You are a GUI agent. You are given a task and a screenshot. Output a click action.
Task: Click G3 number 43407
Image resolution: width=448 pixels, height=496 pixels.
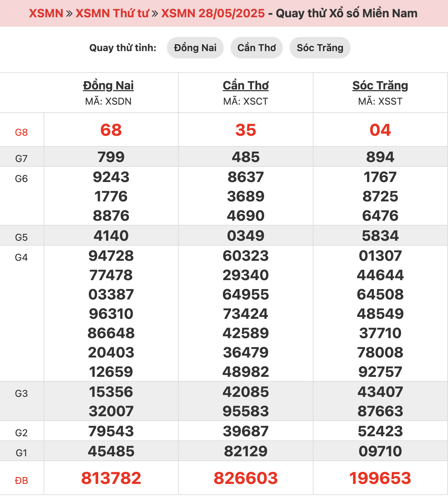[380, 392]
